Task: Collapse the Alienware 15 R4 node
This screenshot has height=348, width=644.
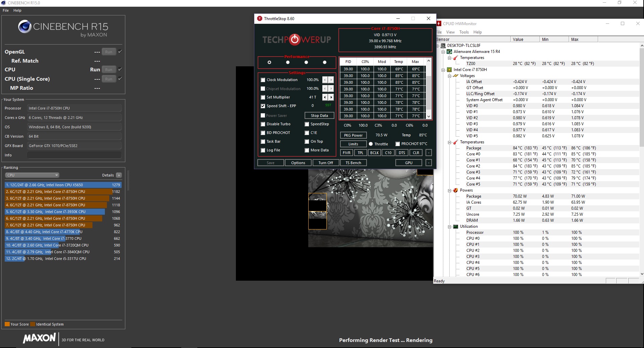Action: click(443, 52)
